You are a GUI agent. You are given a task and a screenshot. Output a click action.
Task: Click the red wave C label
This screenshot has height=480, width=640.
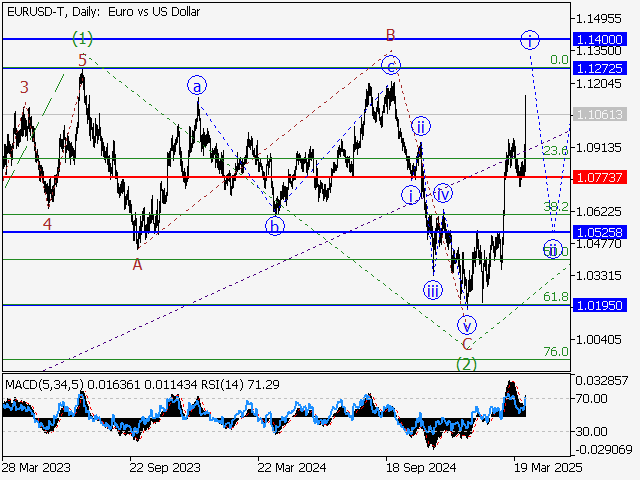[466, 344]
